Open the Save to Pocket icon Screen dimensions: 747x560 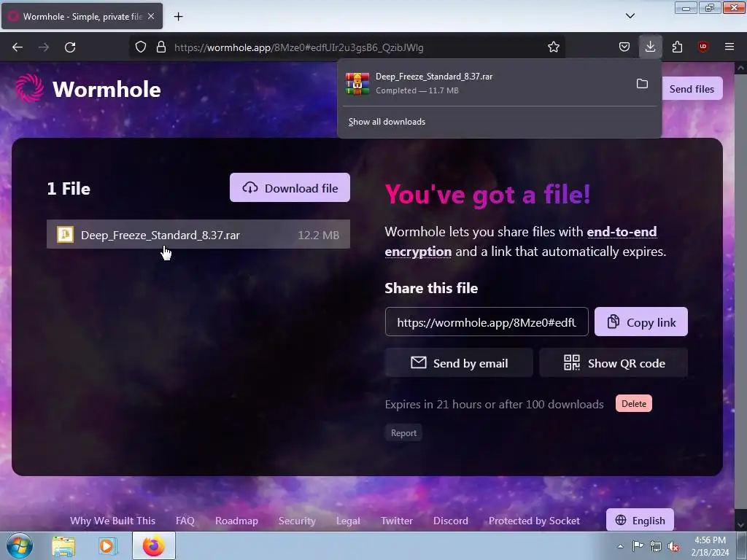pyautogui.click(x=624, y=47)
